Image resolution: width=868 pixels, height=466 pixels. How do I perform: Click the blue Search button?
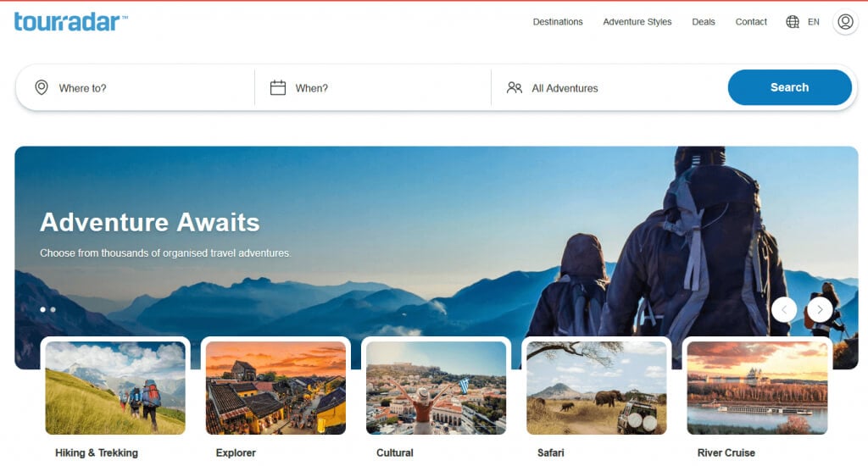(x=789, y=87)
